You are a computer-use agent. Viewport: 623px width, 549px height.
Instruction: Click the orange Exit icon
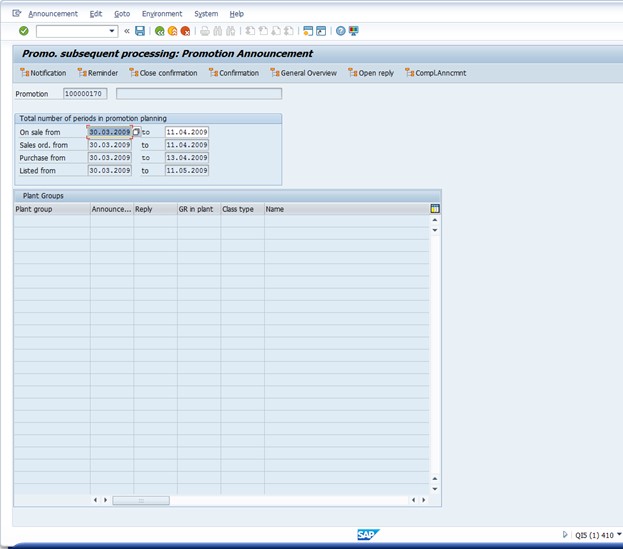click(172, 31)
